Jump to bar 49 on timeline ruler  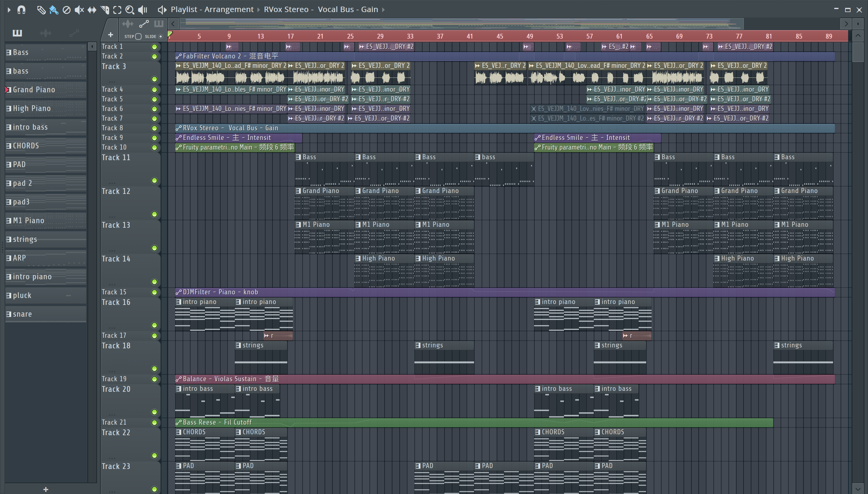pos(530,36)
